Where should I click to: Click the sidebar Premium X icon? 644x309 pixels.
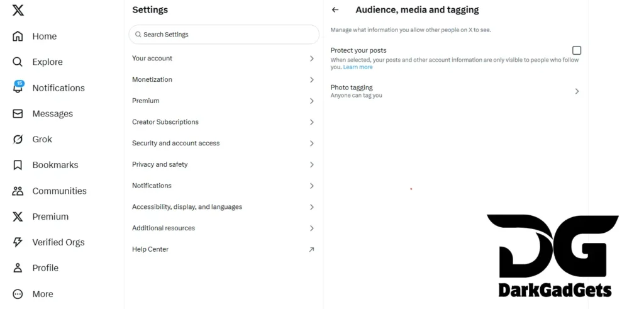tap(18, 216)
